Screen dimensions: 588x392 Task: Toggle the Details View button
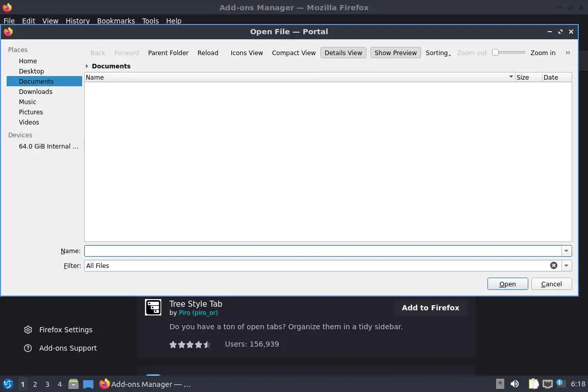[343, 53]
